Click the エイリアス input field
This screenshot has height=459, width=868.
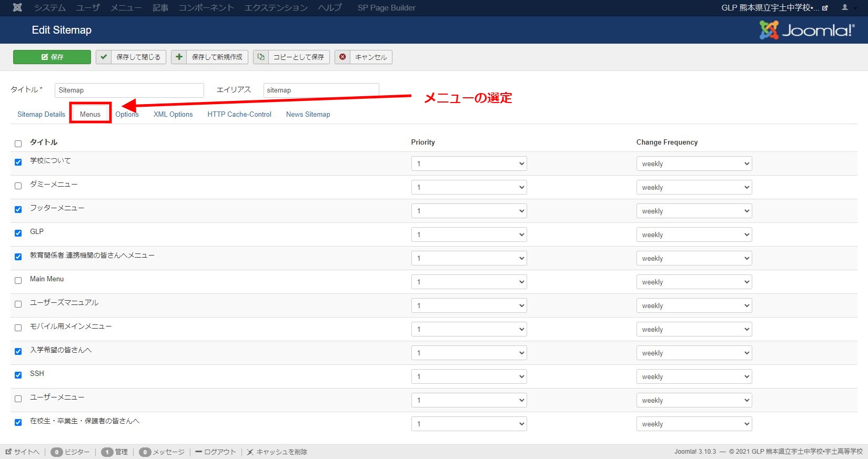click(321, 90)
